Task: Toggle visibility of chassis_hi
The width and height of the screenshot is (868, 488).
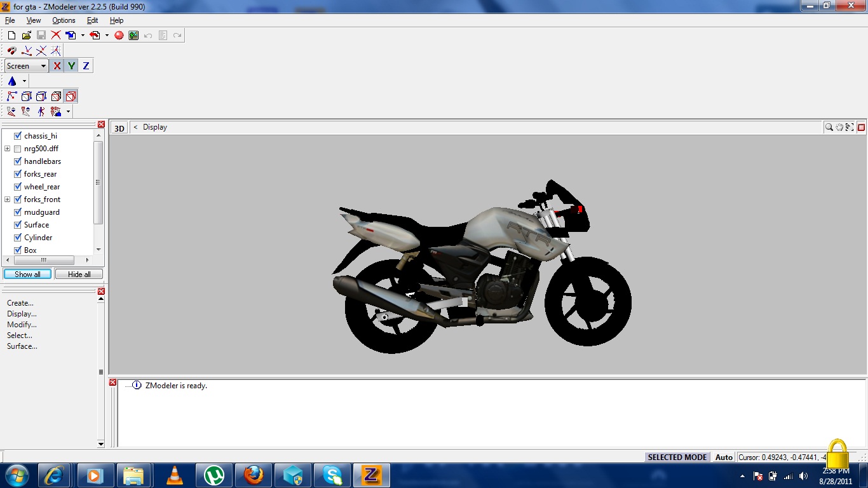Action: [x=17, y=135]
